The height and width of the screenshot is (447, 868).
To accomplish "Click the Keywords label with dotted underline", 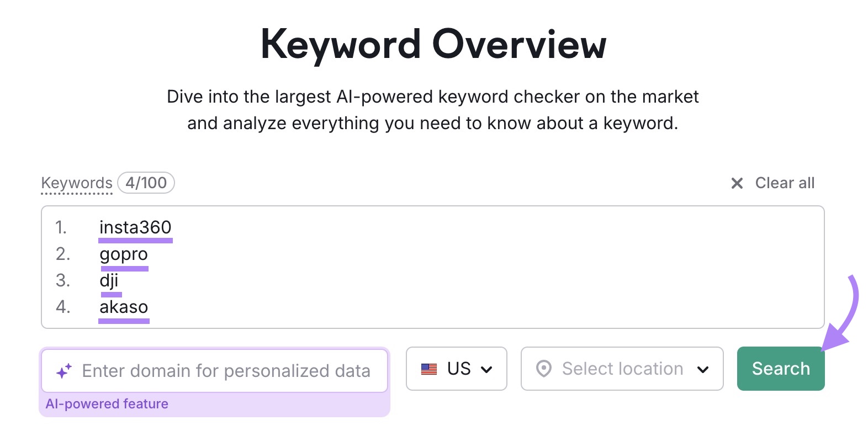I will 76,183.
